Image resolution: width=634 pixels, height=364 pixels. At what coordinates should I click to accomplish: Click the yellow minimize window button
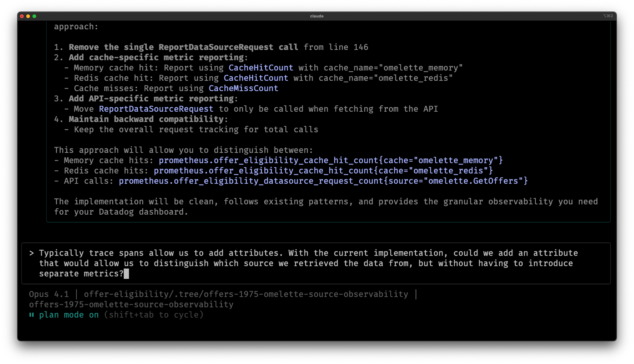(28, 16)
